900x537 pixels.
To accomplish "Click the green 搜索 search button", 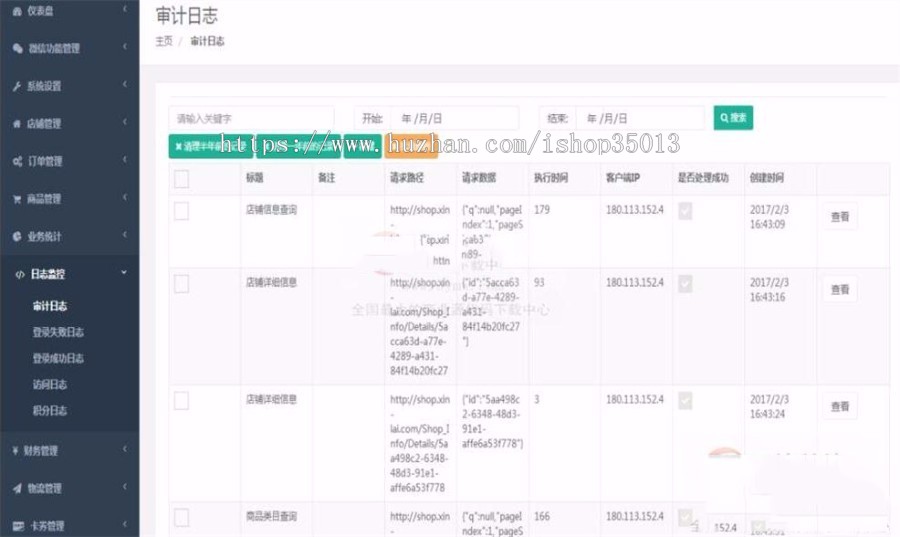I will (733, 118).
